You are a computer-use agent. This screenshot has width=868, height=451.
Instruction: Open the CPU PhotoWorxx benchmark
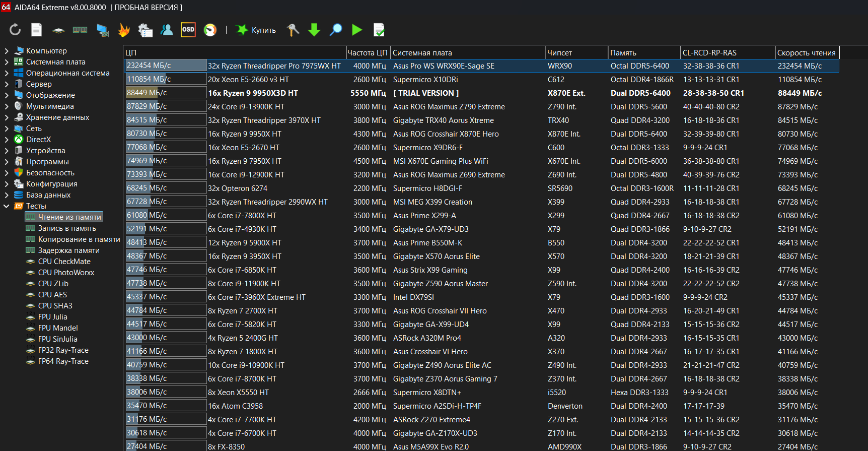60,273
